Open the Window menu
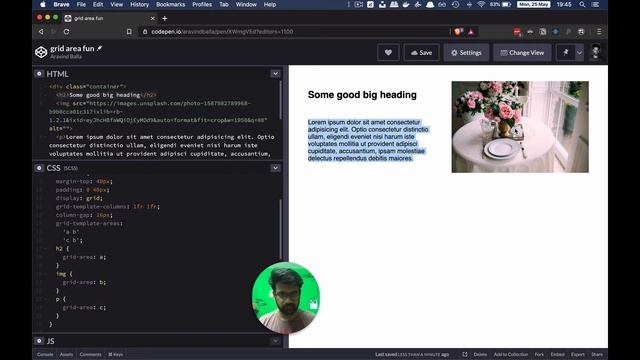 246,4
